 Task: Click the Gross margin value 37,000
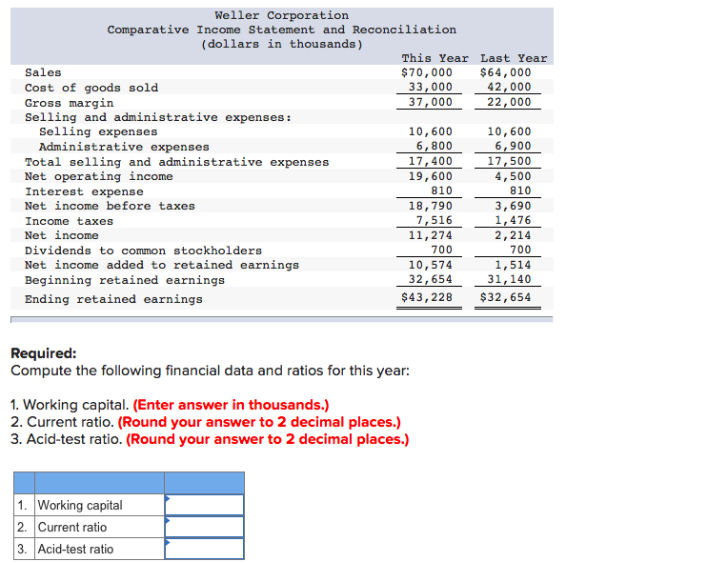(431, 102)
